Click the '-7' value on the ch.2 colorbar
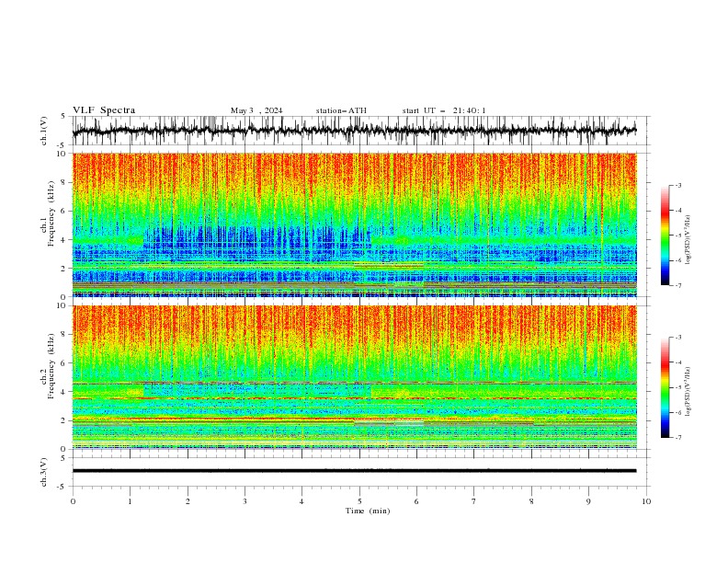728x563 pixels. point(677,438)
